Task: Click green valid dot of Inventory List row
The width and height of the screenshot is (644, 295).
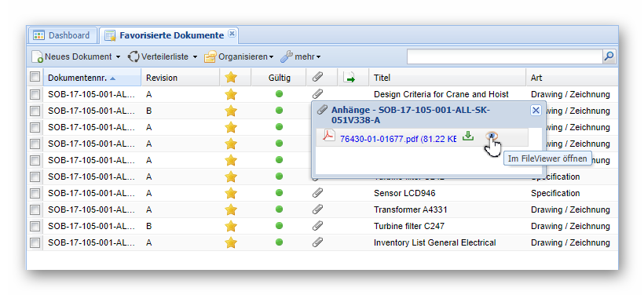Action: [280, 242]
